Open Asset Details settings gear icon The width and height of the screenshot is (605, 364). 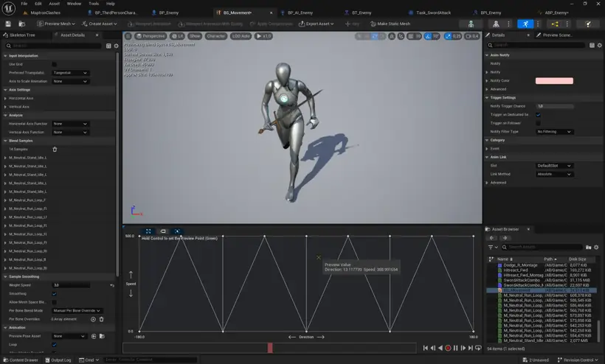tap(116, 46)
